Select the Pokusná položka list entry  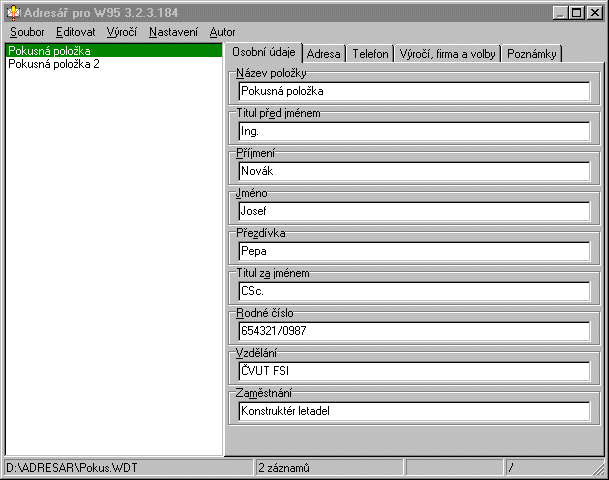click(114, 51)
